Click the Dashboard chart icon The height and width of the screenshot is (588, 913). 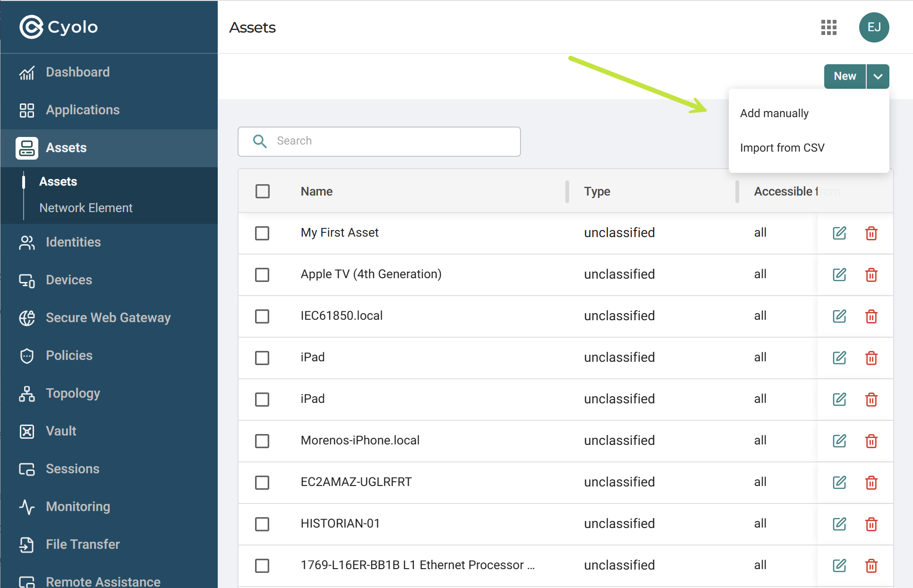coord(27,72)
